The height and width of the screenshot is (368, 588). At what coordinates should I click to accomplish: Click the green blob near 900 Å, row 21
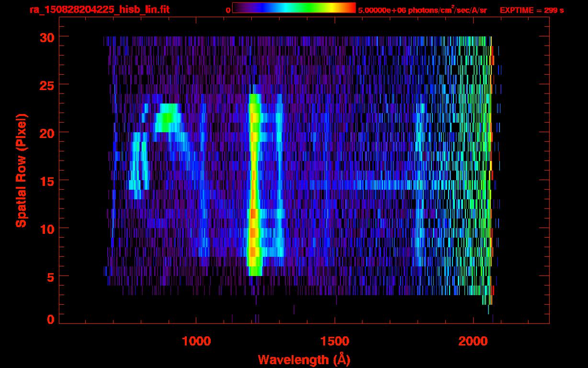point(167,117)
